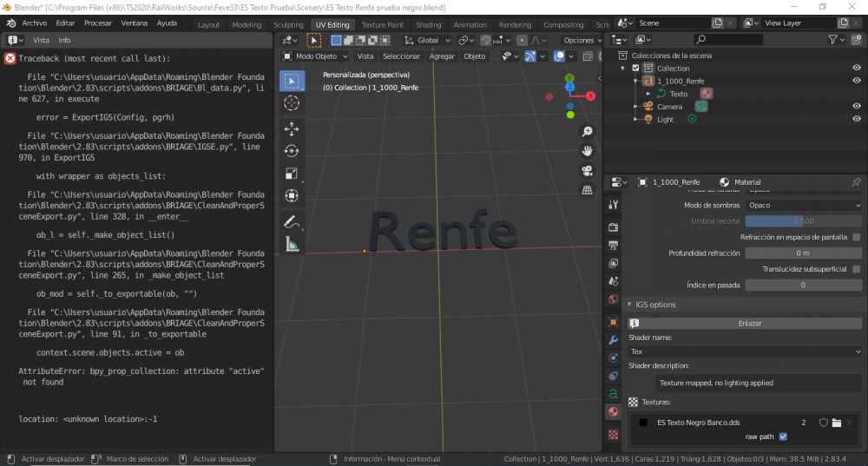The width and height of the screenshot is (868, 466).
Task: Click the shield fake-user icon in texture row
Action: point(824,423)
